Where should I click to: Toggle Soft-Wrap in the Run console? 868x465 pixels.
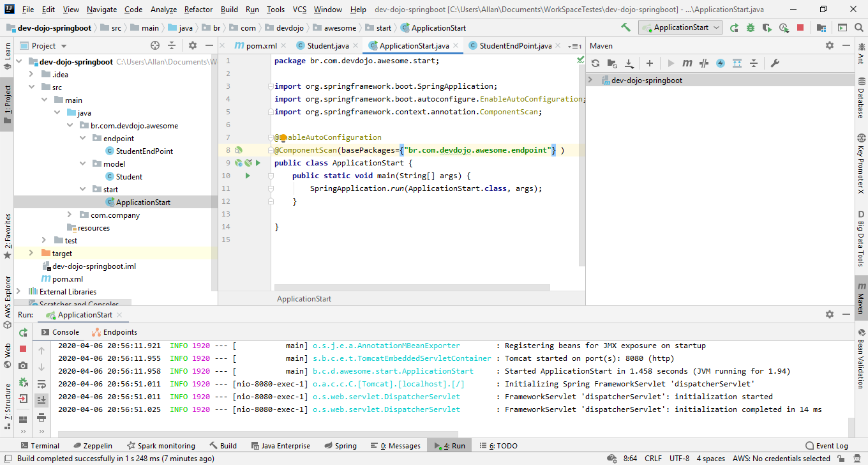pyautogui.click(x=41, y=384)
